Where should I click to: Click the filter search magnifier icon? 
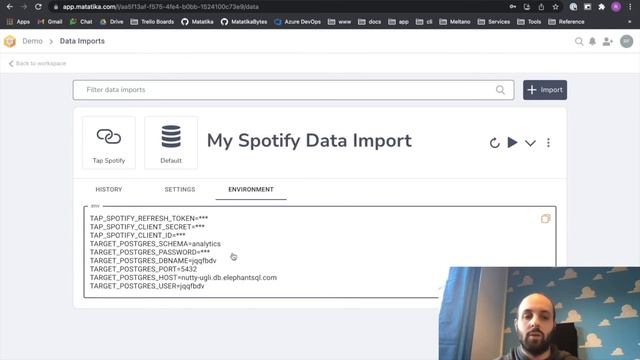point(500,90)
